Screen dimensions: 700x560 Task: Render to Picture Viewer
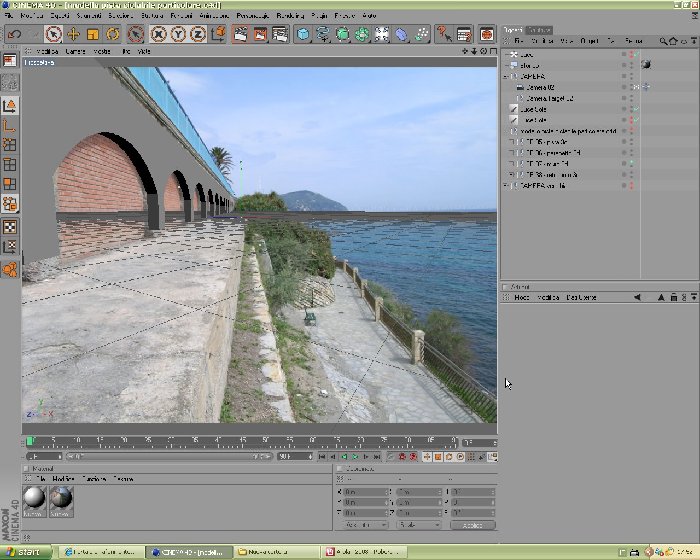coord(260,34)
